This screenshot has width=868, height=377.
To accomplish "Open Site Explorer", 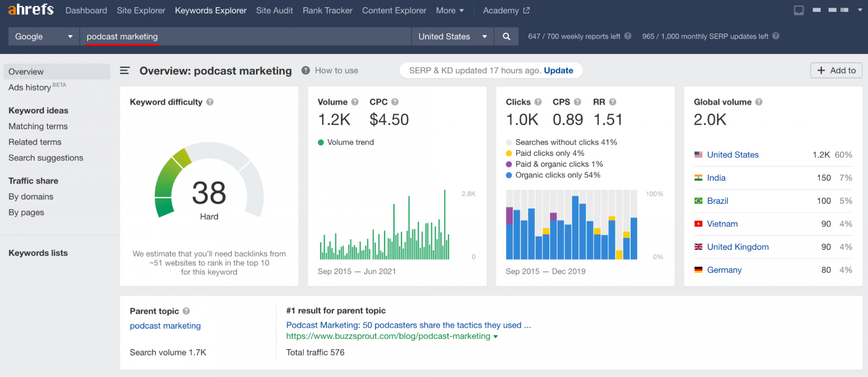I will 141,10.
